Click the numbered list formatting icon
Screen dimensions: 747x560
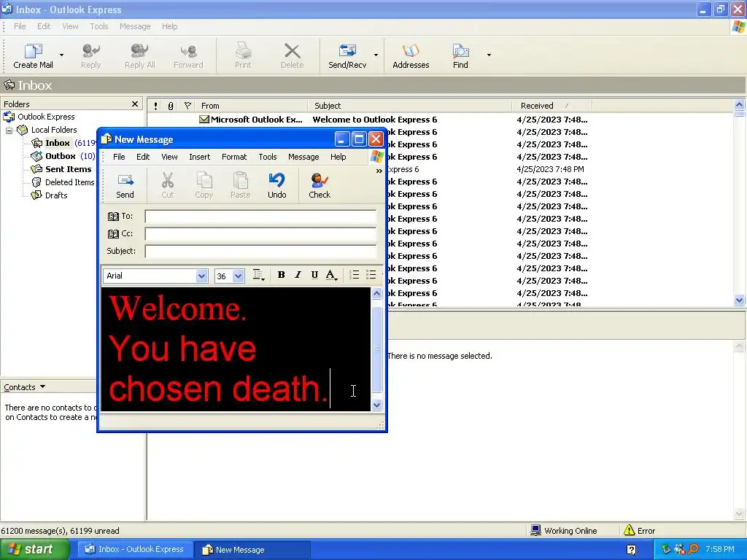355,275
